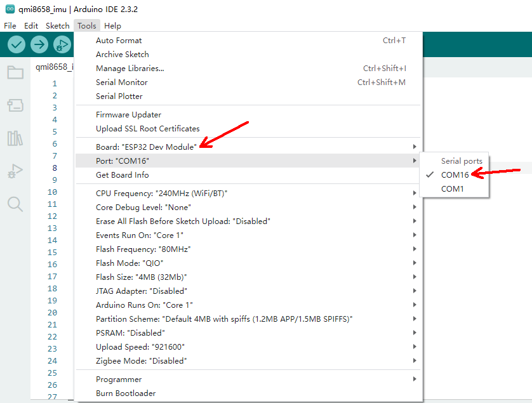Open the Search magnifier sidebar icon
Image resolution: width=532 pixels, height=403 pixels.
(15, 204)
